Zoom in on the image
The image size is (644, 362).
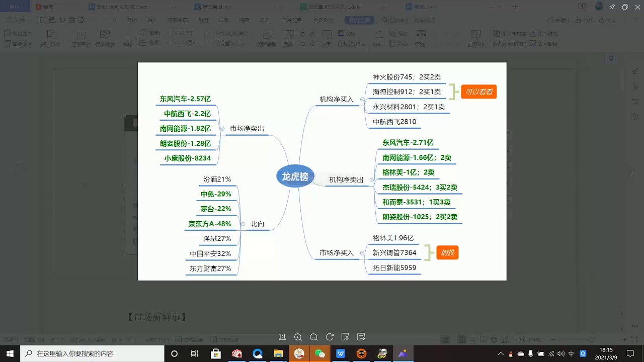click(298, 337)
